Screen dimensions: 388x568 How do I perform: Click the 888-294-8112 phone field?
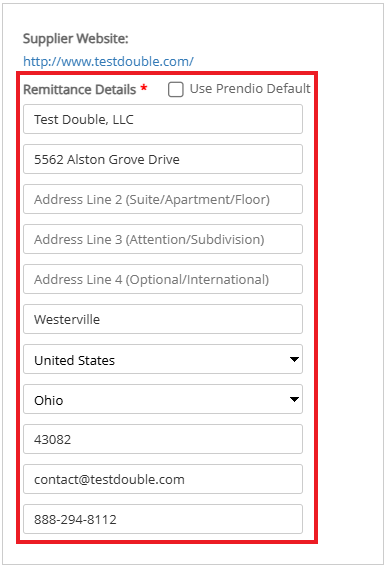(163, 519)
